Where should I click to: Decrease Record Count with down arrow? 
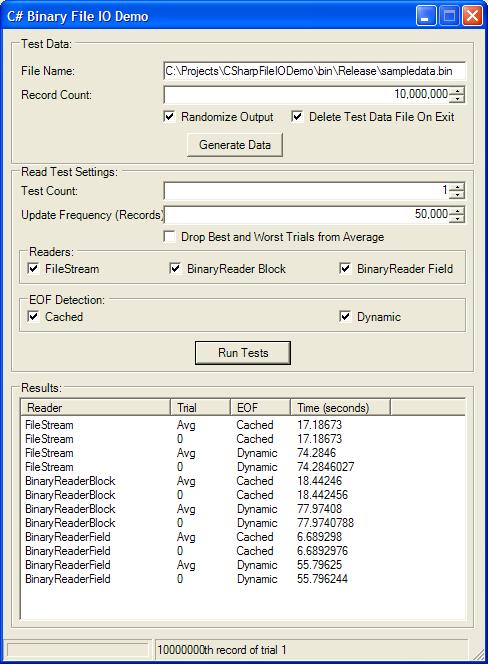tap(457, 99)
